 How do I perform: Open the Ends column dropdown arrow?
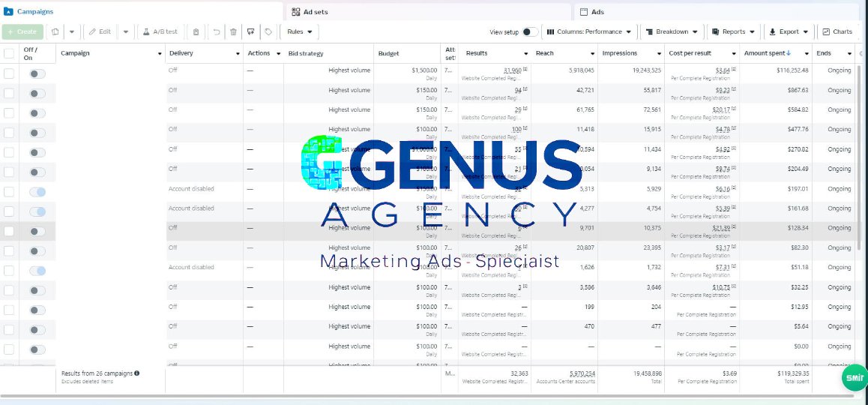pos(849,54)
